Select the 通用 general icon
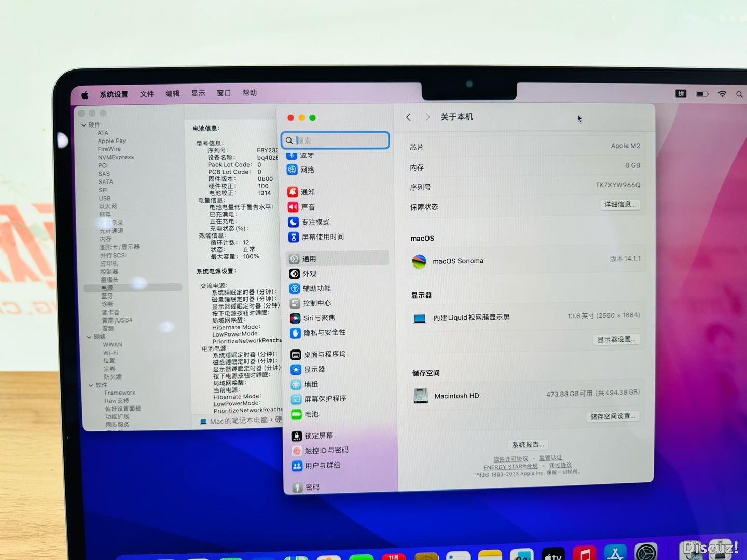The width and height of the screenshot is (747, 560). coord(294,259)
